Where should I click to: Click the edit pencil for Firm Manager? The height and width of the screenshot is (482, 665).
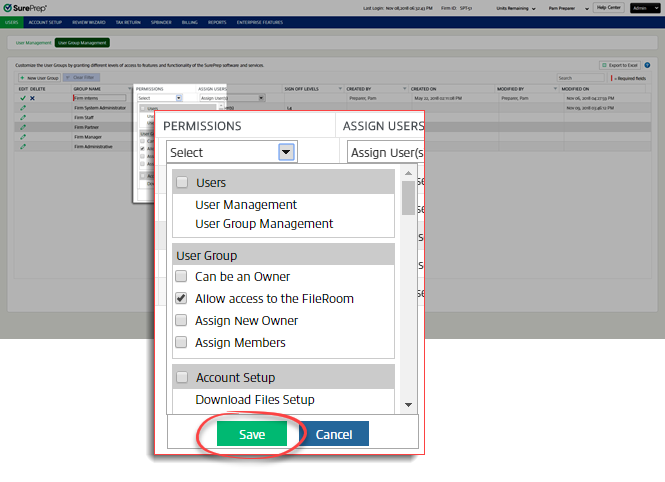[x=22, y=136]
